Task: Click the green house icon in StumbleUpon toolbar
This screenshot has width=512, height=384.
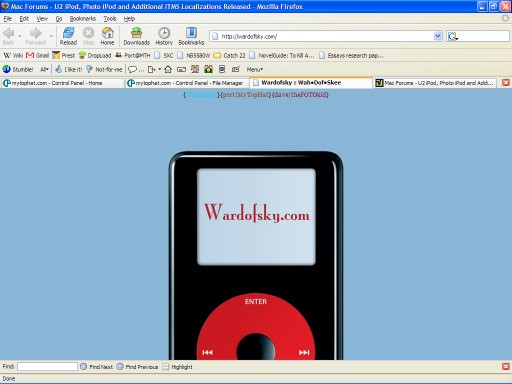Action: (x=209, y=69)
